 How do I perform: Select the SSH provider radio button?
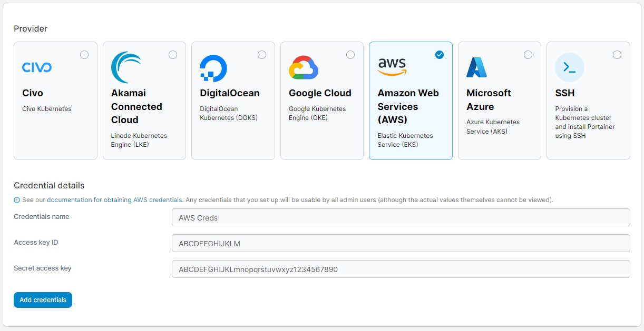point(617,55)
